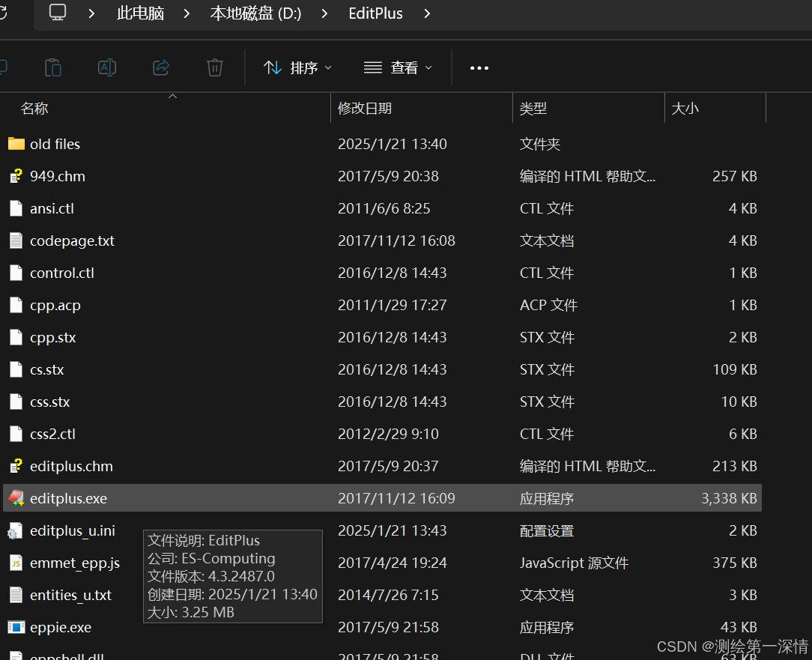Select the cpp.acp file icon
The width and height of the screenshot is (812, 660).
point(16,305)
